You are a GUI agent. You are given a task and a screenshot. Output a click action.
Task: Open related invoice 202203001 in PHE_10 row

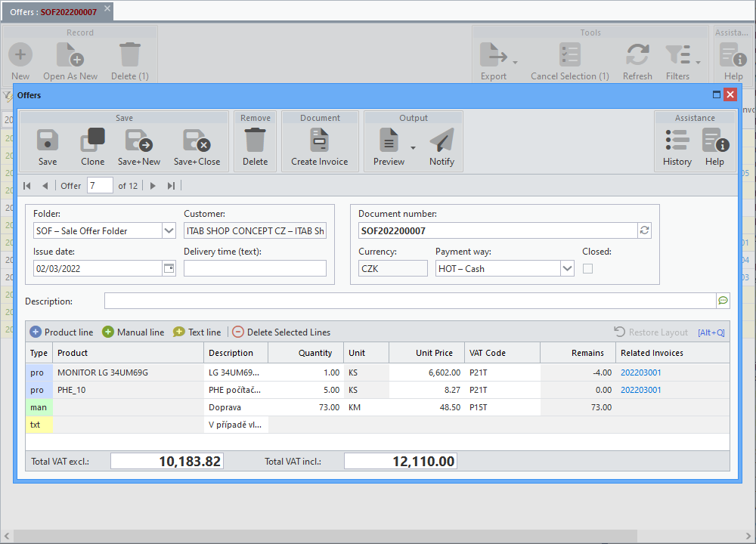tap(641, 390)
